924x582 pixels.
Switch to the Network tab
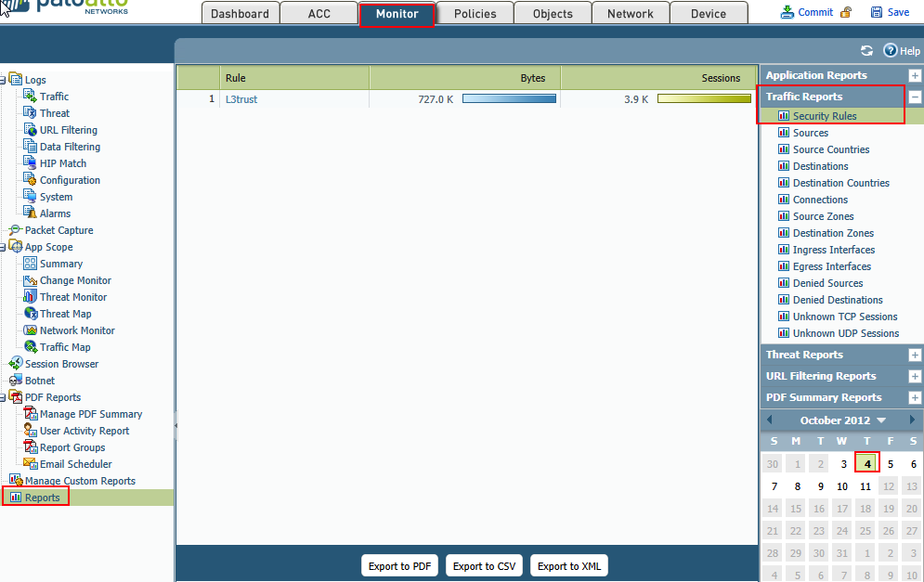tap(631, 13)
